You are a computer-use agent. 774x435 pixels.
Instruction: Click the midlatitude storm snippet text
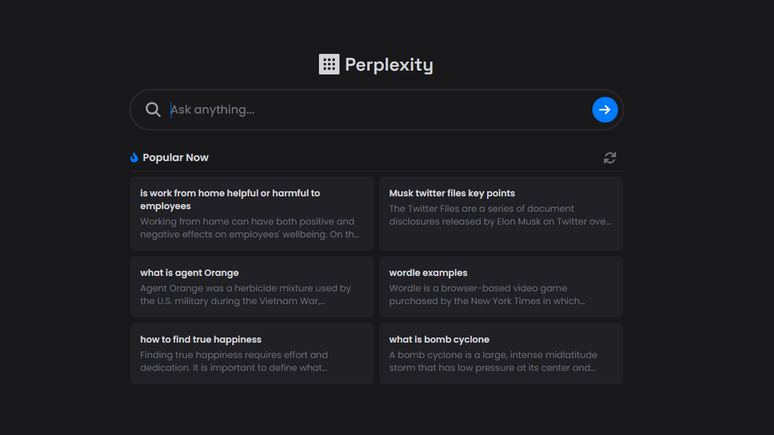pos(493,361)
